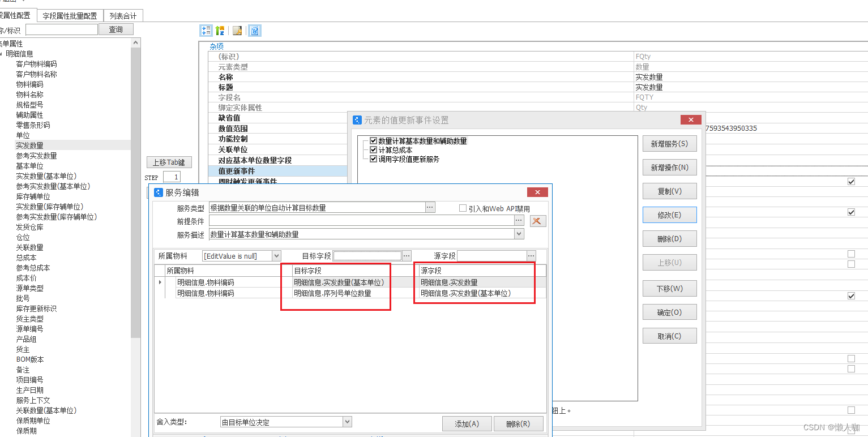Click the 明细信息.实发数量 source cell
The image size is (868, 437).
click(482, 282)
